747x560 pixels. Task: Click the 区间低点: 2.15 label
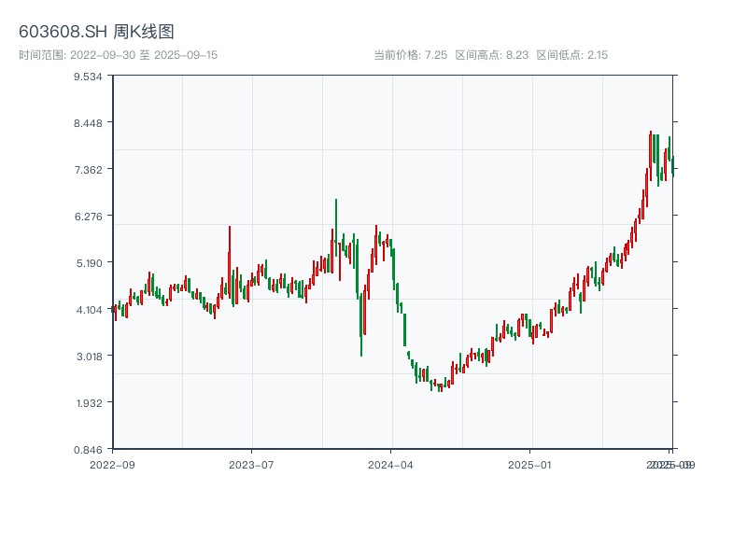tap(572, 55)
